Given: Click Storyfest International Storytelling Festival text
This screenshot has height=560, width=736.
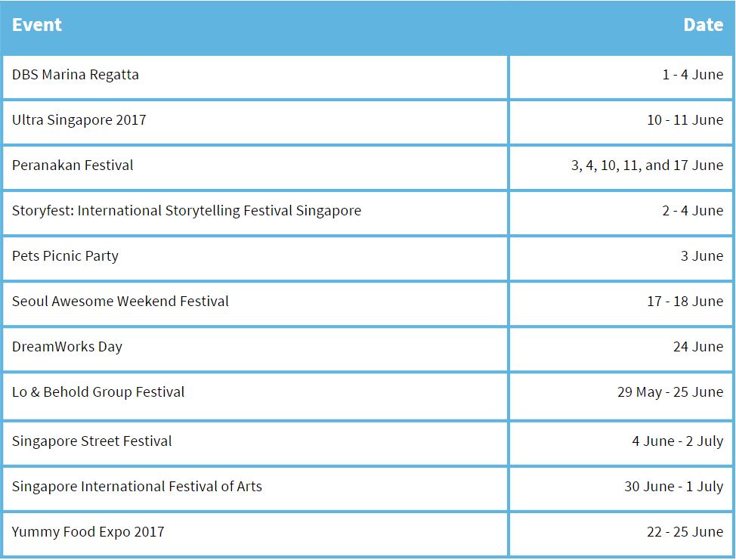Looking at the screenshot, I should (187, 211).
